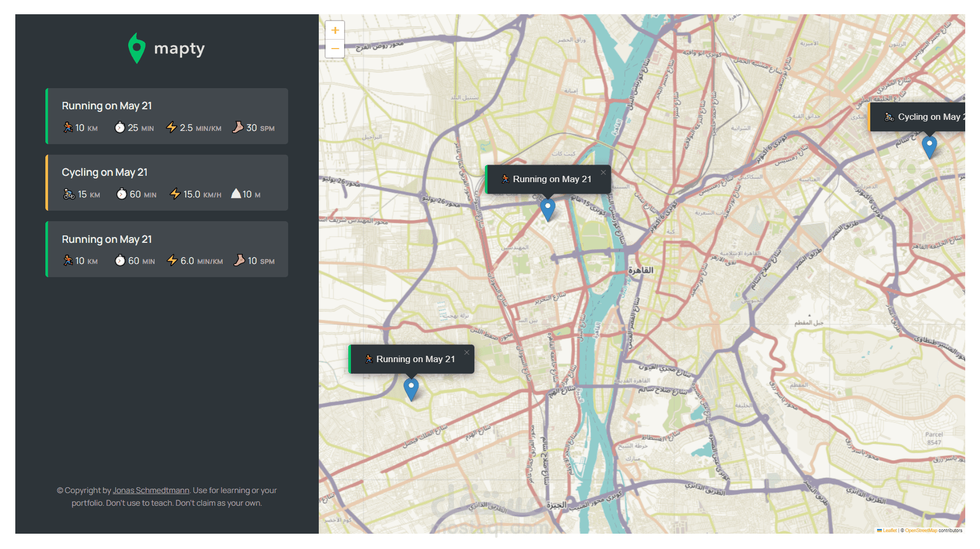Click the bicycle icon on the Cycling on May 21 card
The width and height of the screenshot is (980, 549).
[x=68, y=194]
